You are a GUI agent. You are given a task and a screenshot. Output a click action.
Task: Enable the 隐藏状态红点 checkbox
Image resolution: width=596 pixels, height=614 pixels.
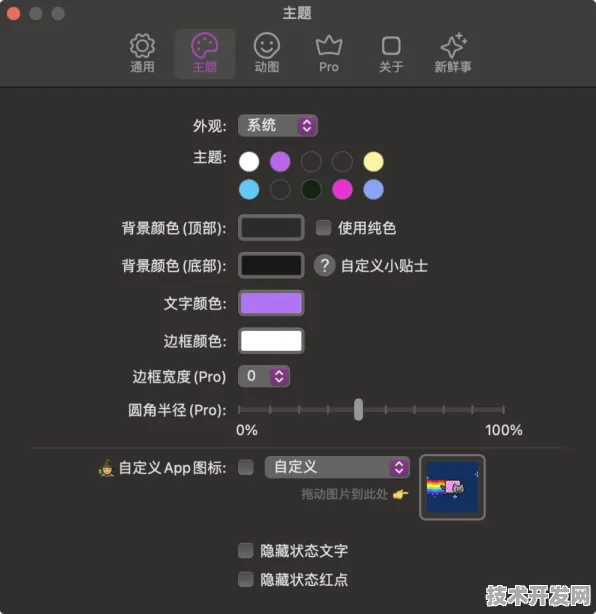tap(246, 579)
